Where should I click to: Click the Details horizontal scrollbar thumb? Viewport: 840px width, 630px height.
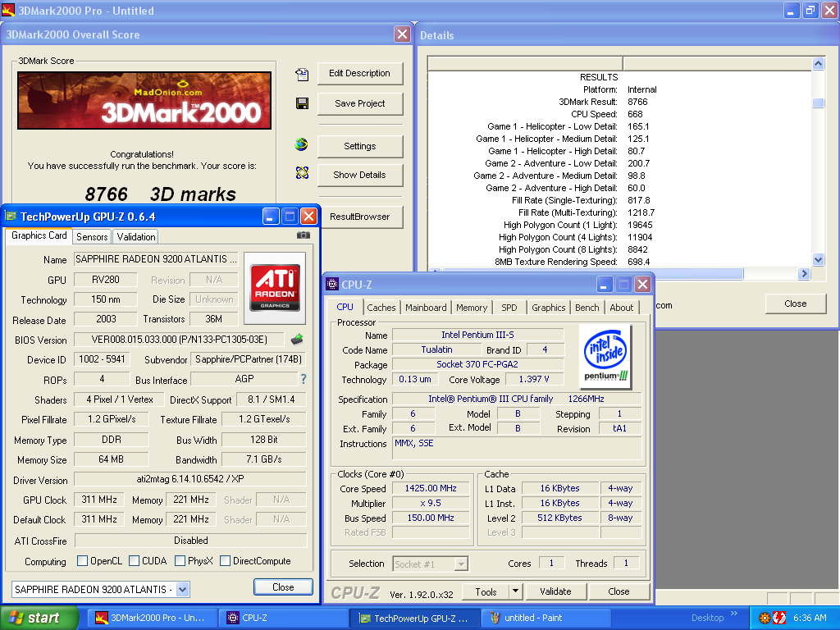pos(592,274)
